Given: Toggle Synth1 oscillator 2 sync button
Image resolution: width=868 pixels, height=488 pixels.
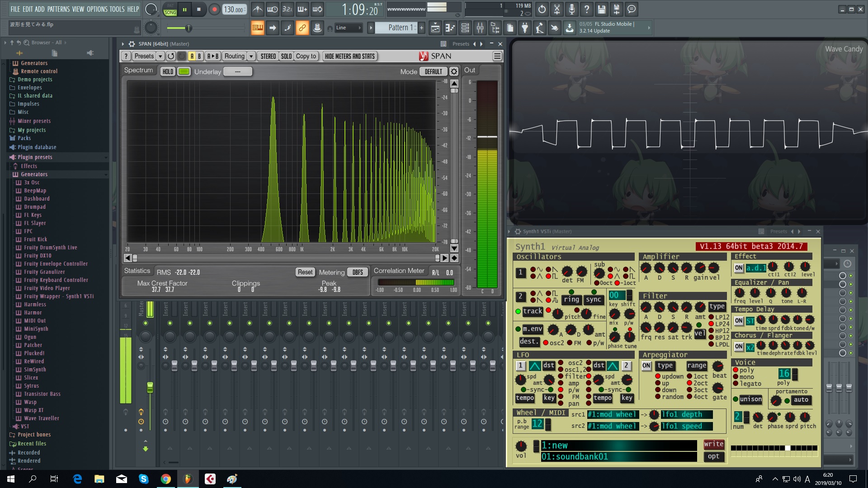Looking at the screenshot, I should (x=593, y=300).
